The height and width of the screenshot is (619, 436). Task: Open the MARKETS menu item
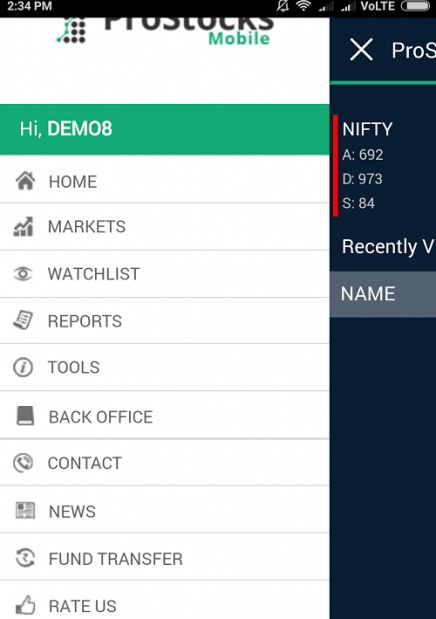[165, 227]
